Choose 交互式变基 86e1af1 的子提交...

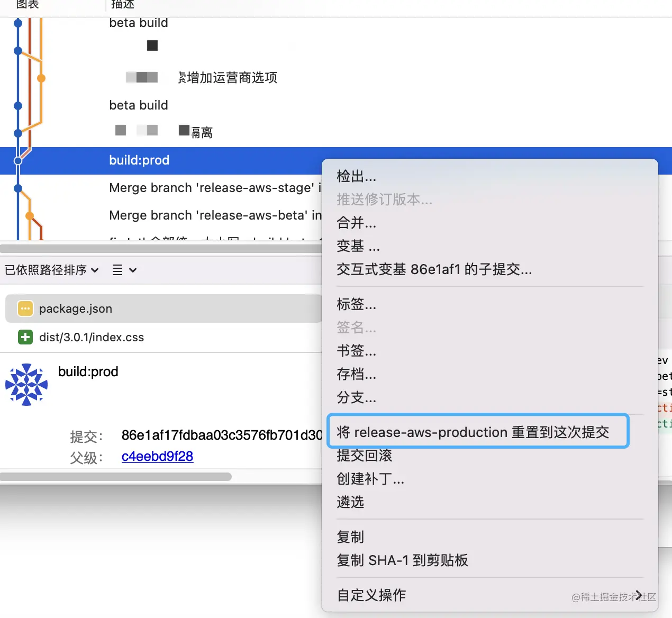coord(434,269)
